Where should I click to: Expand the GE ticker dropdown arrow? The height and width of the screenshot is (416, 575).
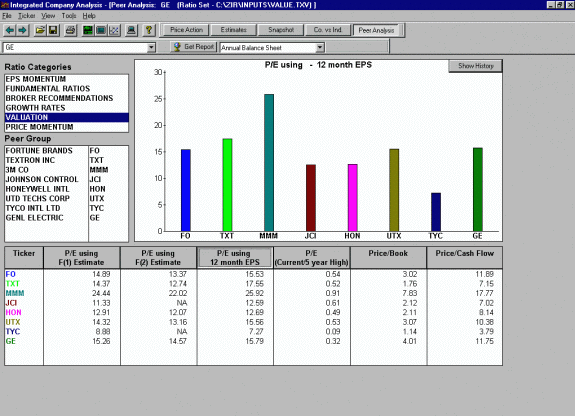[x=151, y=47]
